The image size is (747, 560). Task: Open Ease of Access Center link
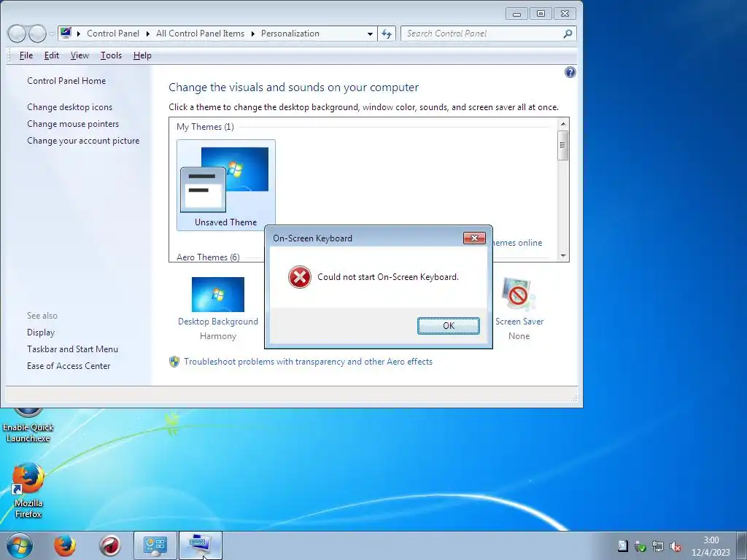point(69,366)
